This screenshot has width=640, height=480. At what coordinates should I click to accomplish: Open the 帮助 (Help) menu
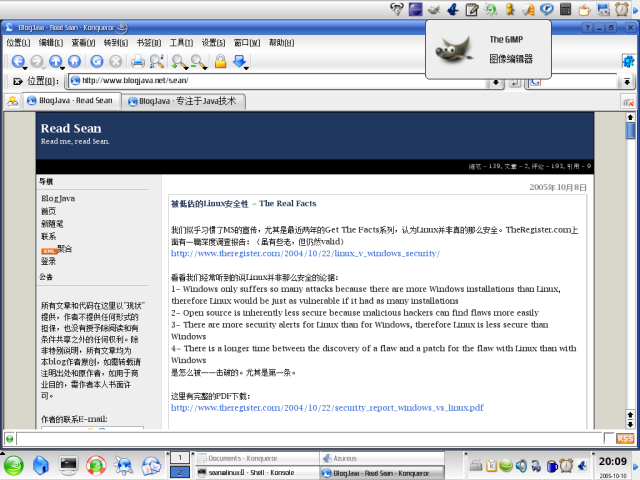[x=281, y=42]
